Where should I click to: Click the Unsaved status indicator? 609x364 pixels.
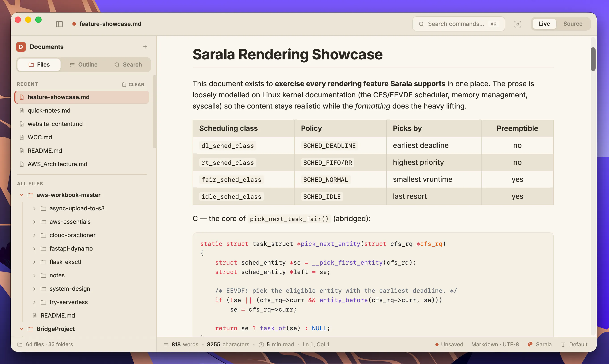pos(449,344)
